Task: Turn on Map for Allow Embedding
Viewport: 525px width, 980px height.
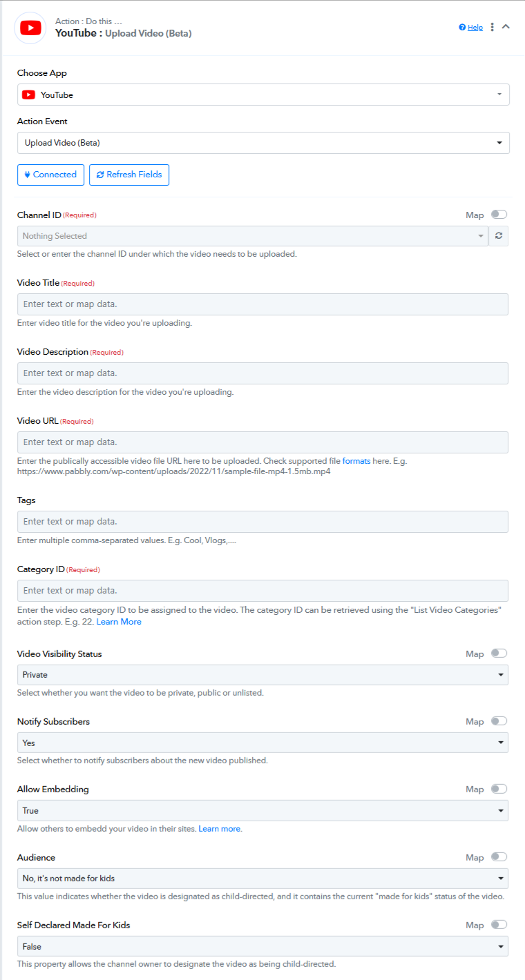Action: pos(499,788)
